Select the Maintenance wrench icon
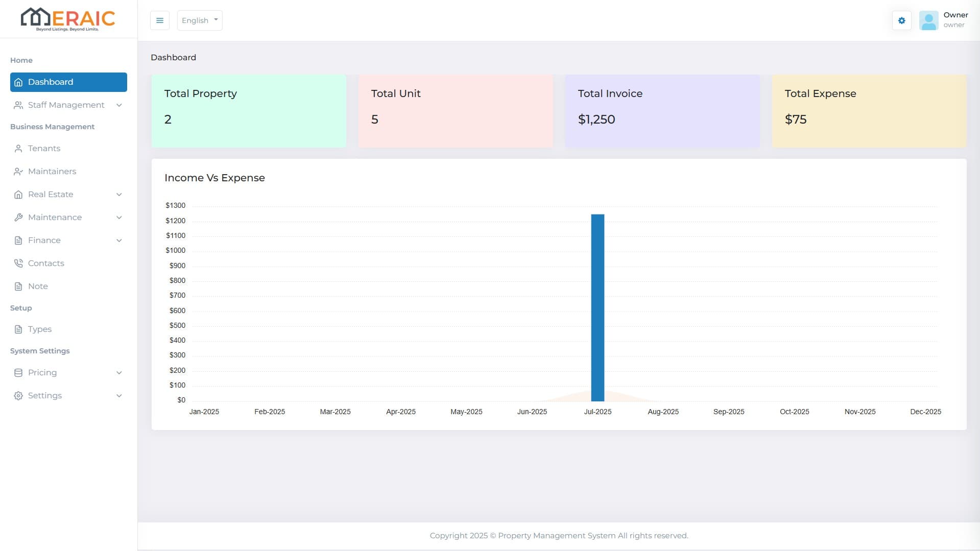 point(18,217)
